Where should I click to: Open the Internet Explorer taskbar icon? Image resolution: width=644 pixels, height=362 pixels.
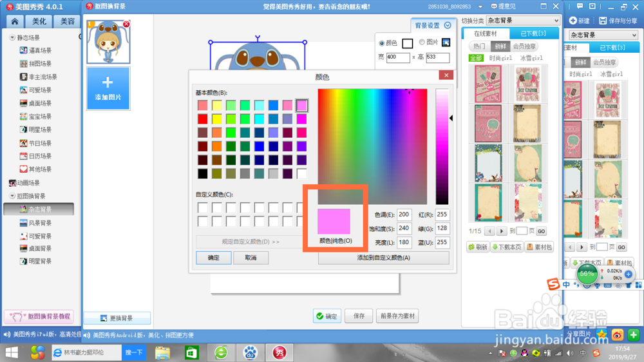58,352
